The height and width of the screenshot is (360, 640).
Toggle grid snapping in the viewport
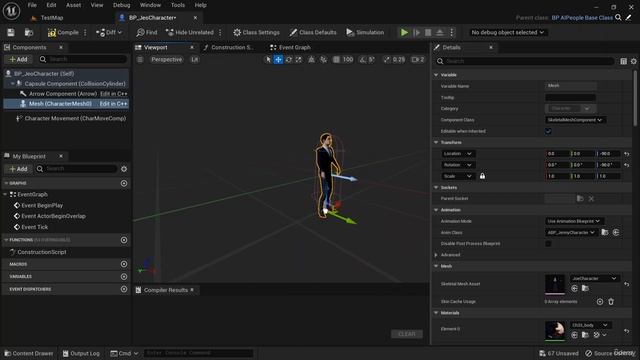coord(336,60)
